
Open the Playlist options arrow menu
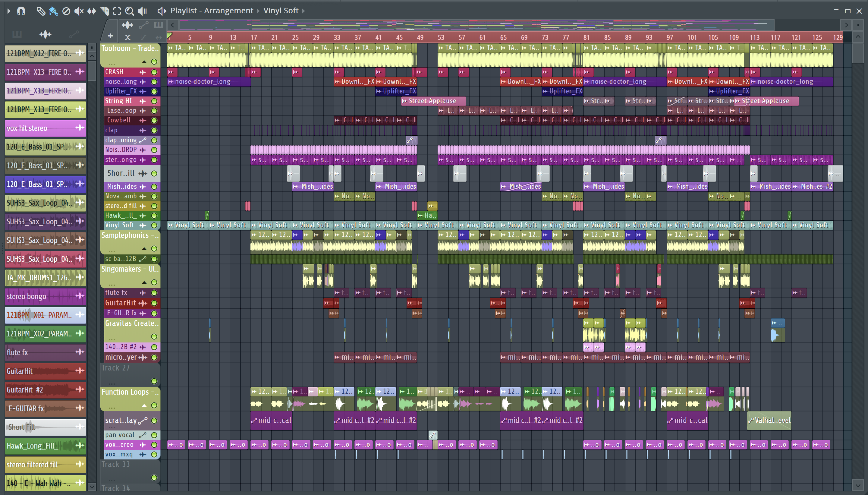pos(9,11)
